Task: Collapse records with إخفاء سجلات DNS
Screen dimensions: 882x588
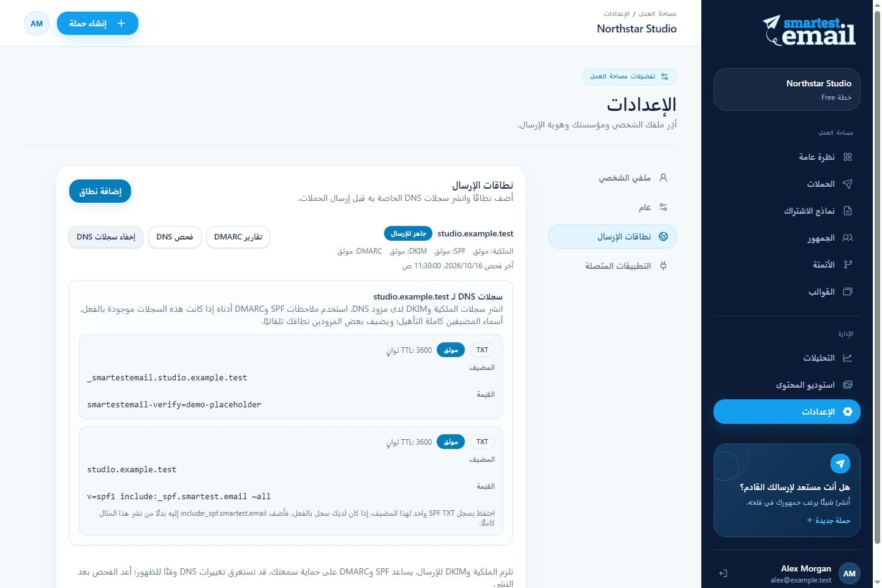Action: coord(106,237)
